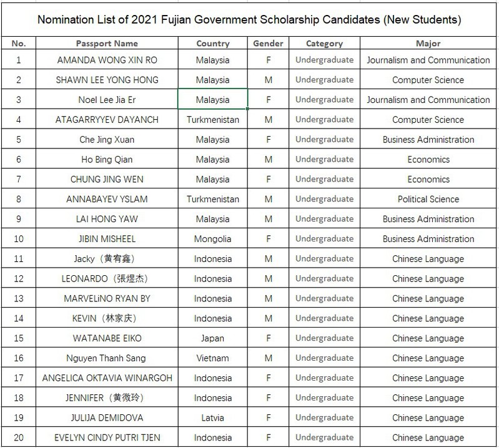The height and width of the screenshot is (448, 499).
Task: Click the ATAGARRYYEV DAYANCH name cell
Action: 107,120
